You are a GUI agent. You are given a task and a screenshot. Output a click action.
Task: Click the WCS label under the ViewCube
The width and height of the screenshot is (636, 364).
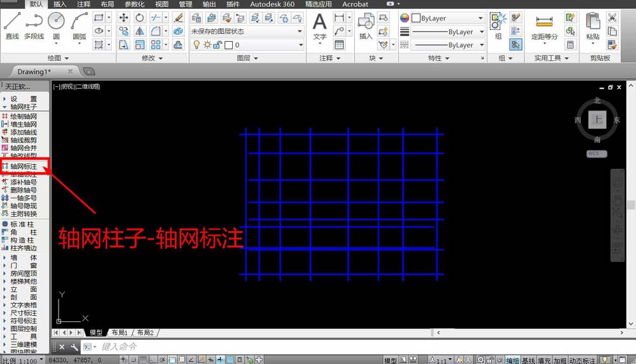click(x=597, y=154)
